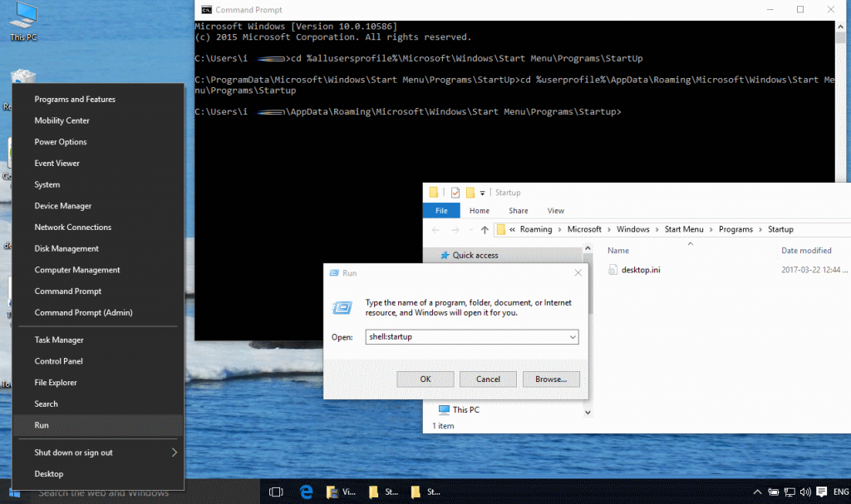
Task: Expand the Open field dropdown in Run dialog
Action: tap(573, 336)
